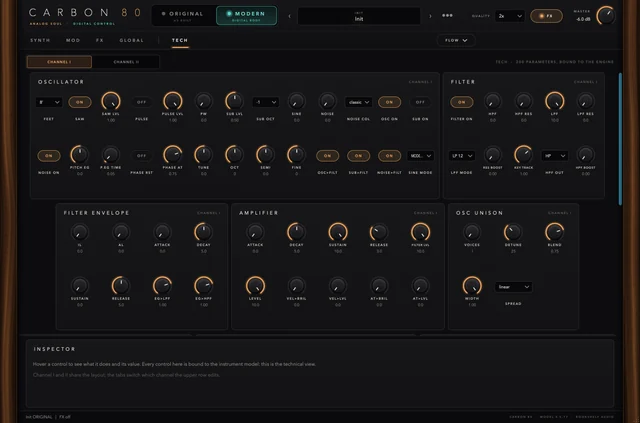Click the Detune knob in Osc Unison

(x=513, y=232)
